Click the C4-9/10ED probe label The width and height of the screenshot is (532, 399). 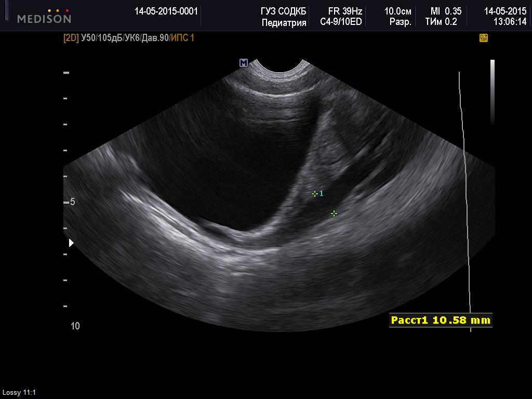(x=341, y=22)
